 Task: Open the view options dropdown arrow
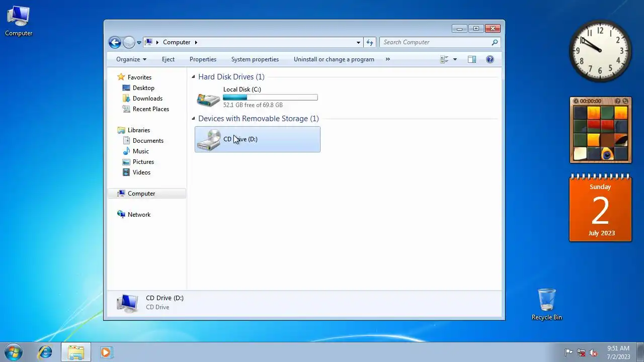(455, 59)
